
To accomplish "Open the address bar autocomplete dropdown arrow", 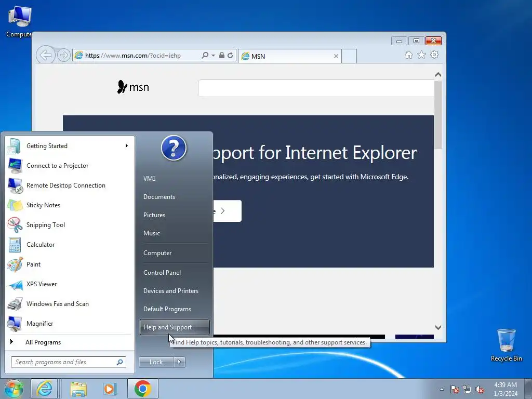I will pyautogui.click(x=213, y=55).
